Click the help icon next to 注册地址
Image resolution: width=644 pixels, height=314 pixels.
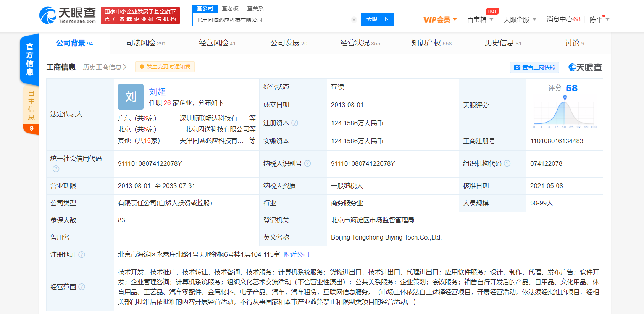[82, 255]
